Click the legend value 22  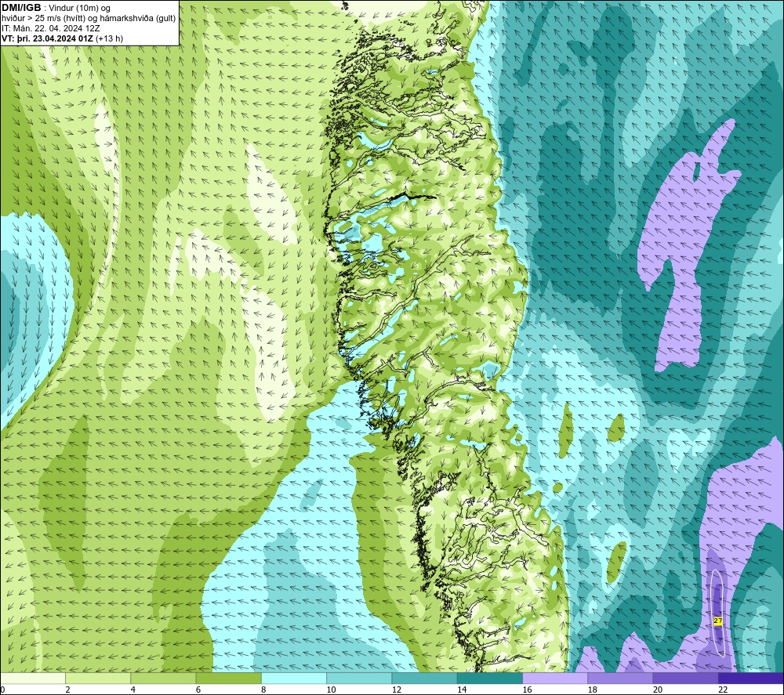click(723, 690)
